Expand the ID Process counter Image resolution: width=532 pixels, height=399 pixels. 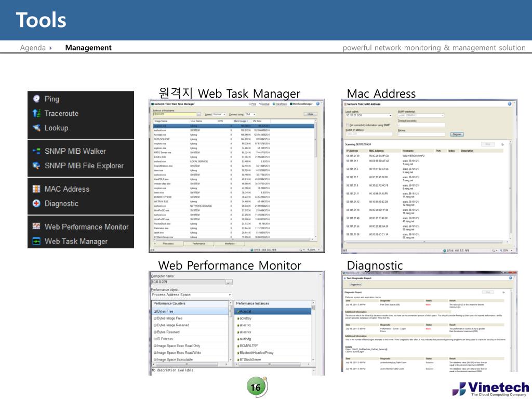point(155,339)
